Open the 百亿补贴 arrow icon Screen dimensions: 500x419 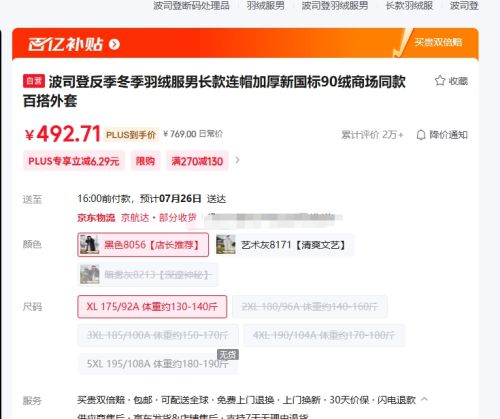(114, 44)
